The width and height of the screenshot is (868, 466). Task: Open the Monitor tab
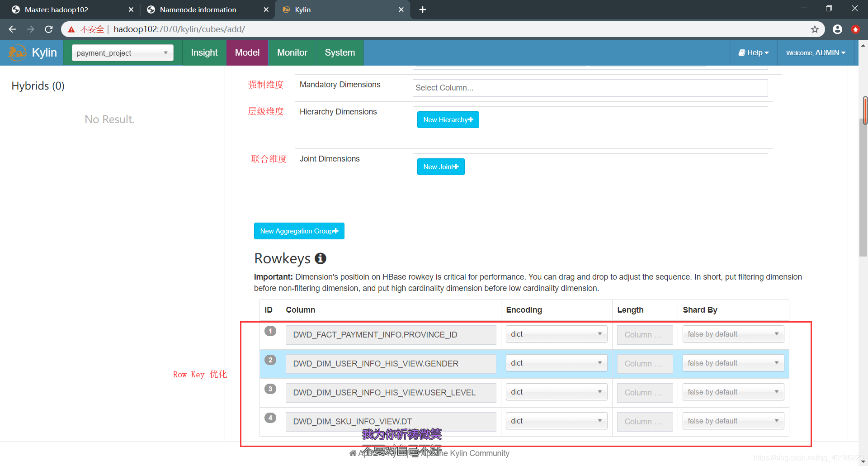coord(292,53)
